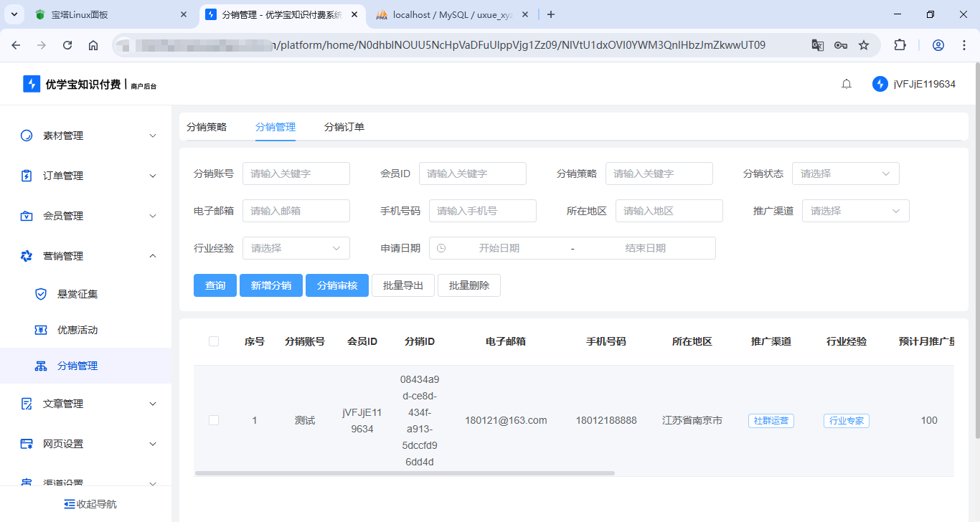Open the 推广渠道 filter dropdown
The width and height of the screenshot is (980, 522).
point(855,211)
